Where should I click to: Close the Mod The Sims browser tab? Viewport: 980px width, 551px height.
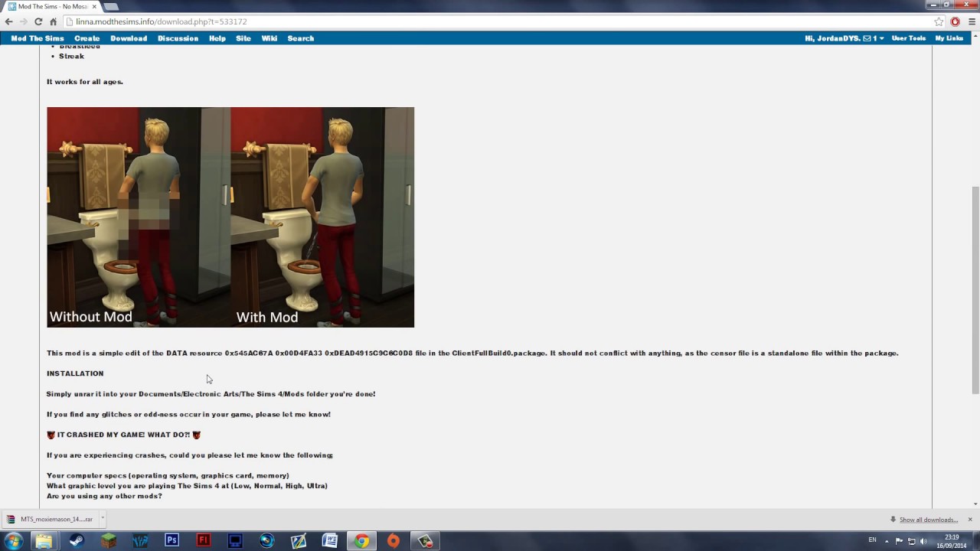click(94, 6)
